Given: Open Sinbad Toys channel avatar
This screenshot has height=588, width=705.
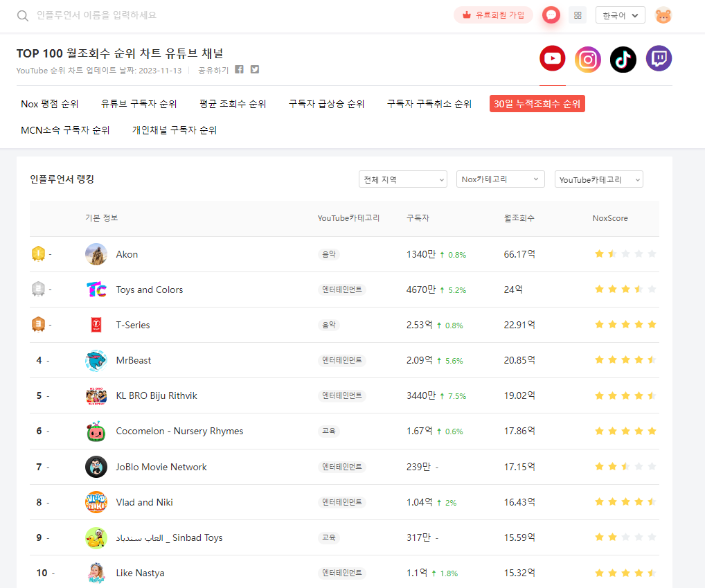Looking at the screenshot, I should (96, 537).
